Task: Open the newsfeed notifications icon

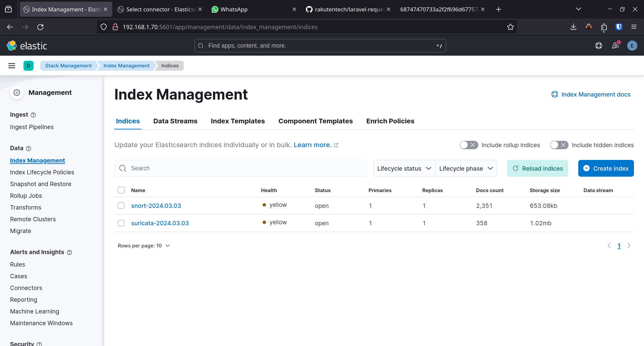Action: 615,46
